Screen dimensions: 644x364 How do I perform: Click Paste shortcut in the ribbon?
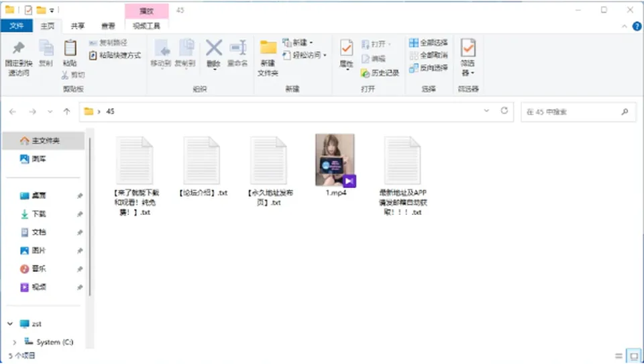pos(115,55)
